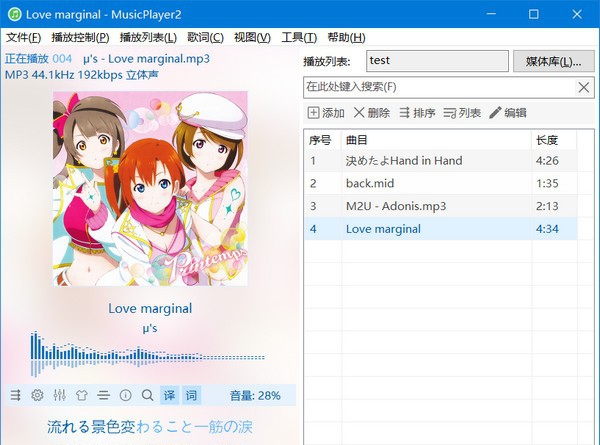Show song info icon
Screen dimensions: 600x445
tap(126, 395)
